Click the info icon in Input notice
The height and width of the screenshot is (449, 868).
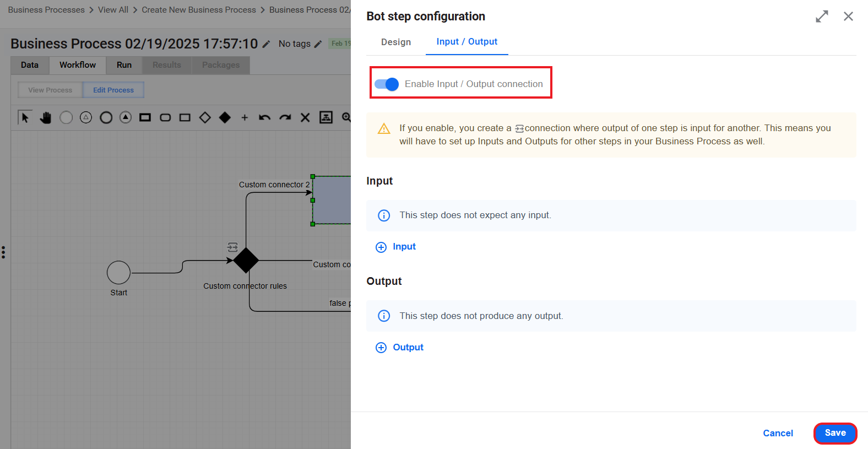coord(384,215)
